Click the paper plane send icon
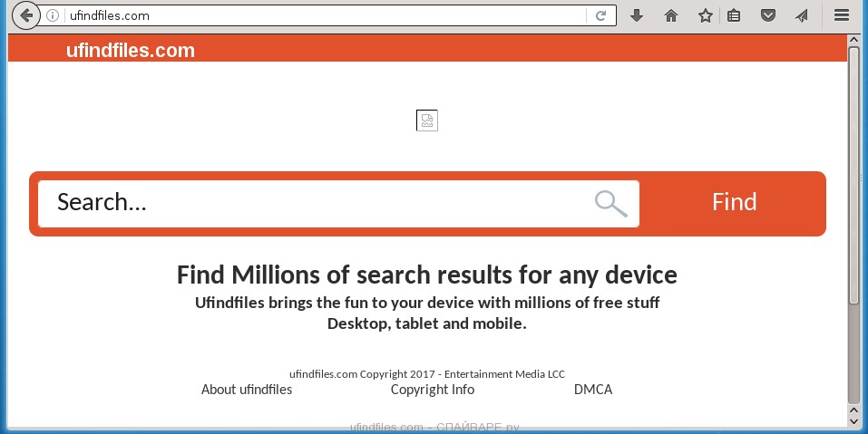Image resolution: width=868 pixels, height=434 pixels. click(x=801, y=15)
